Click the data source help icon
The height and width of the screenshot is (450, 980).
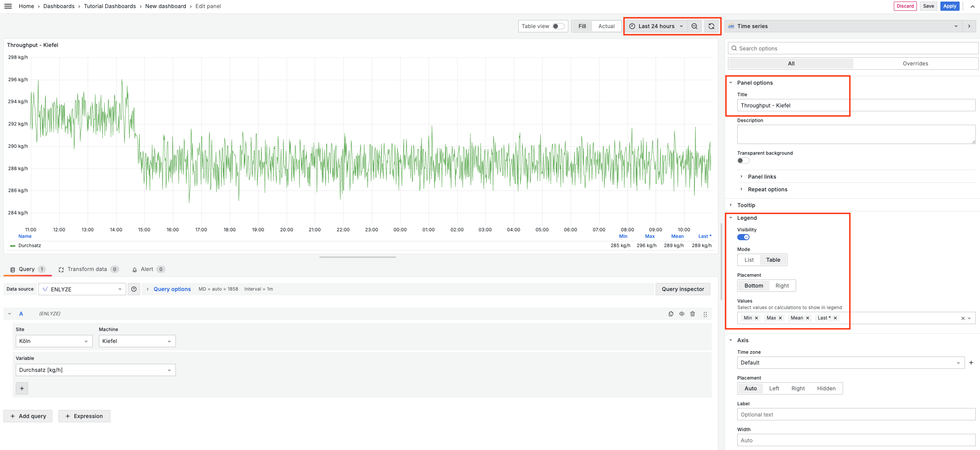(x=134, y=289)
